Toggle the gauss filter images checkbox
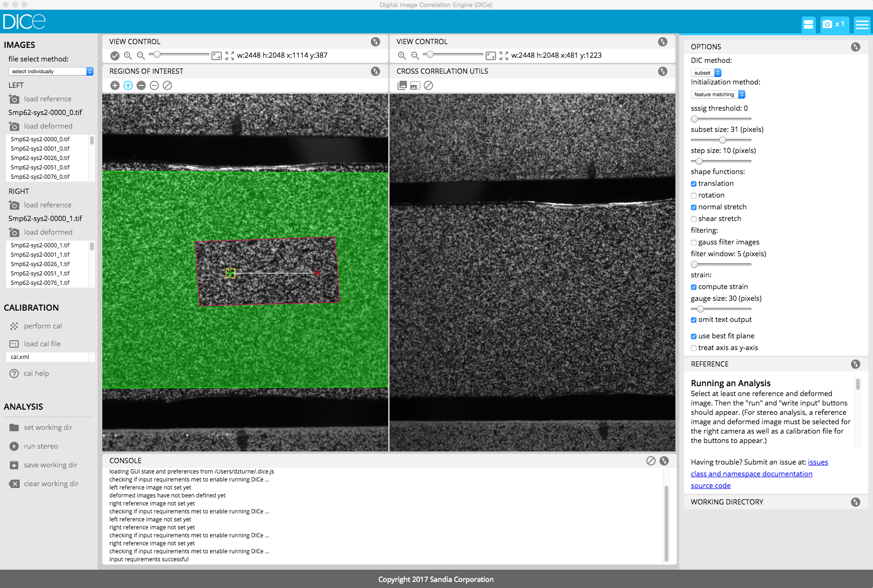 [x=694, y=243]
